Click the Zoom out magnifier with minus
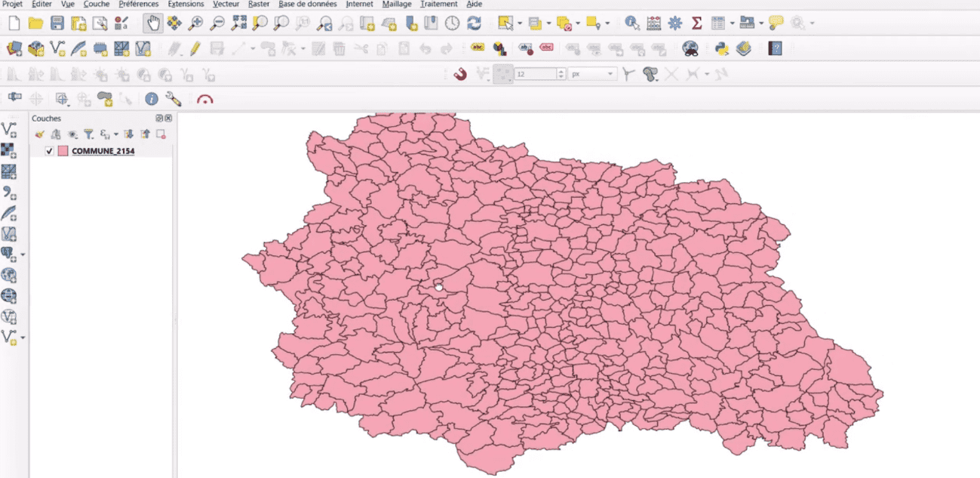This screenshot has height=478, width=980. click(x=217, y=23)
